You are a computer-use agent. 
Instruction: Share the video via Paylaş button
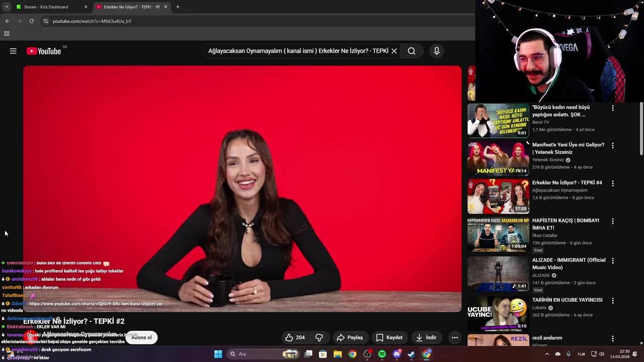[x=350, y=337]
